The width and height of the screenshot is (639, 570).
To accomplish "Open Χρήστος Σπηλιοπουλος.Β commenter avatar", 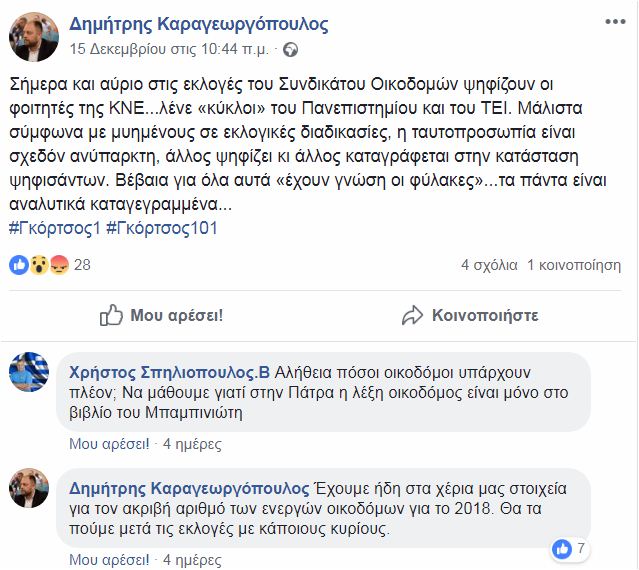I will point(29,372).
